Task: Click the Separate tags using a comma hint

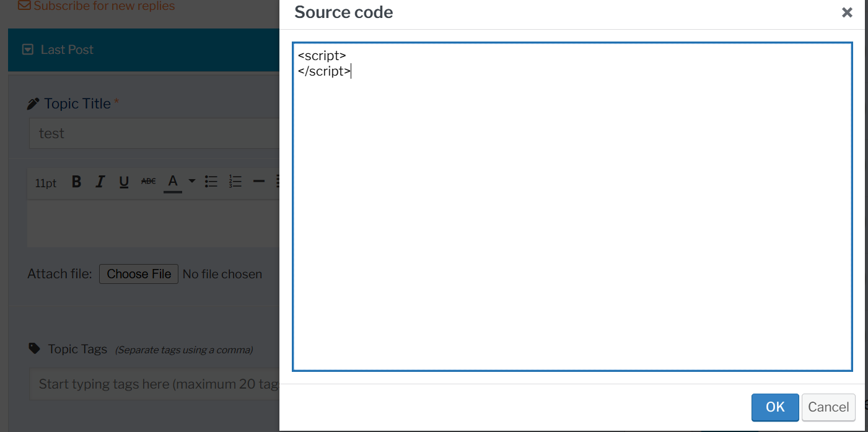Action: 183,350
